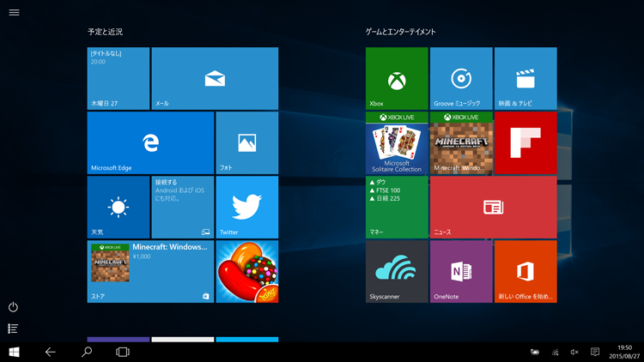Open Task View on the taskbar

pyautogui.click(x=123, y=352)
